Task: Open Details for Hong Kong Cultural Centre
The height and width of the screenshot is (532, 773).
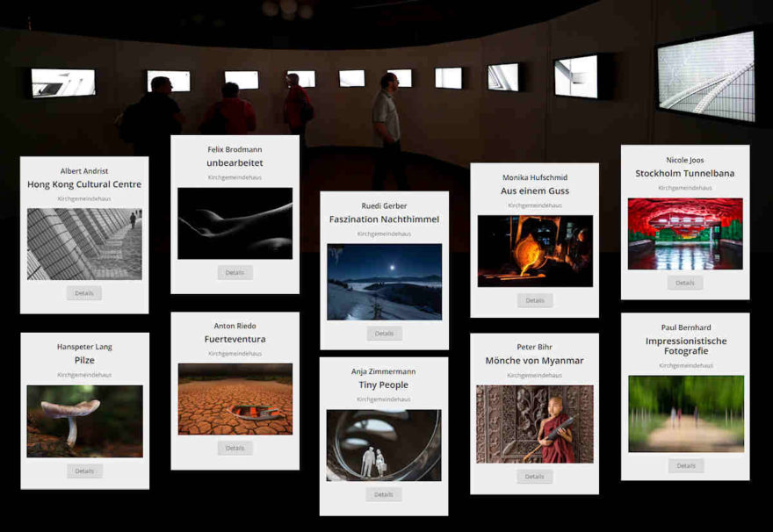Action: click(x=84, y=293)
